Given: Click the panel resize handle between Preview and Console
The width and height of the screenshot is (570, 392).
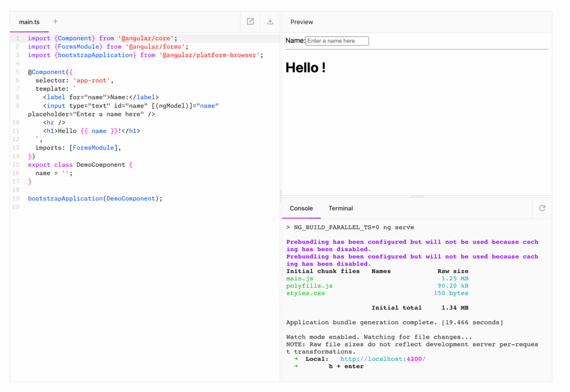Looking at the screenshot, I should tap(416, 196).
